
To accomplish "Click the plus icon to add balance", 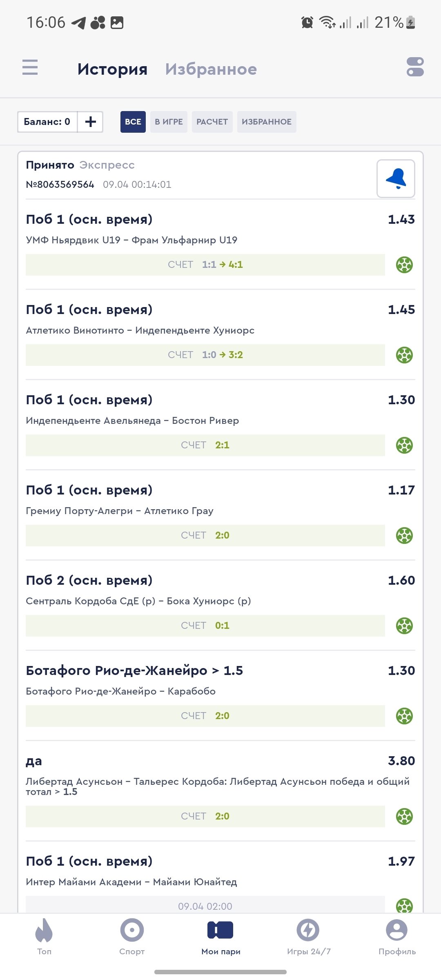I will pyautogui.click(x=90, y=122).
